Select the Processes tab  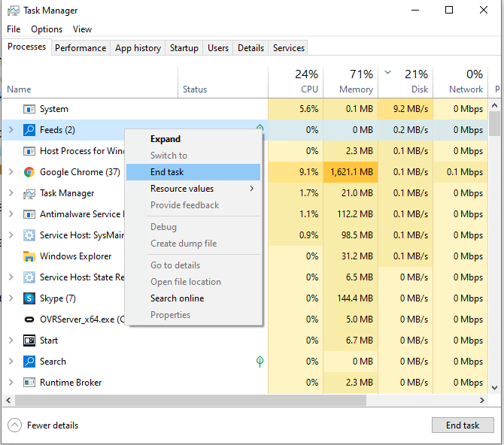pyautogui.click(x=26, y=47)
